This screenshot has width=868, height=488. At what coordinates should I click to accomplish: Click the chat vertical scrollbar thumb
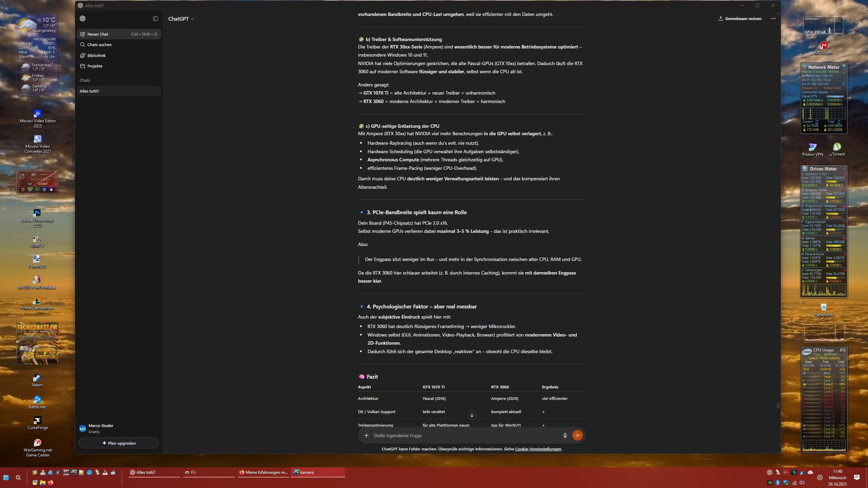778,405
